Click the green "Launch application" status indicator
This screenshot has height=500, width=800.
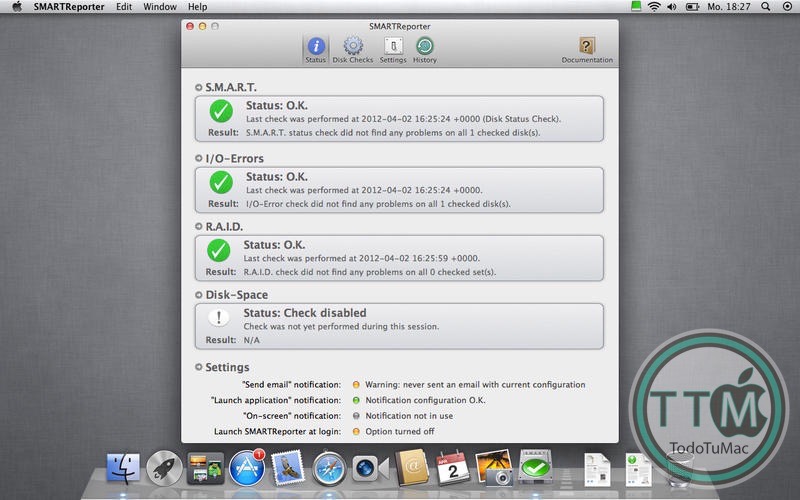(356, 401)
